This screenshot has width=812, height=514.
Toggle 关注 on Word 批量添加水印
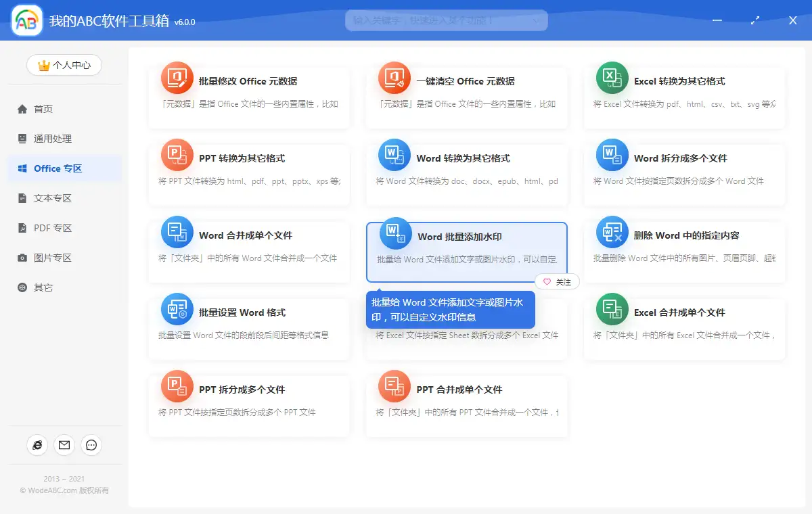point(557,281)
